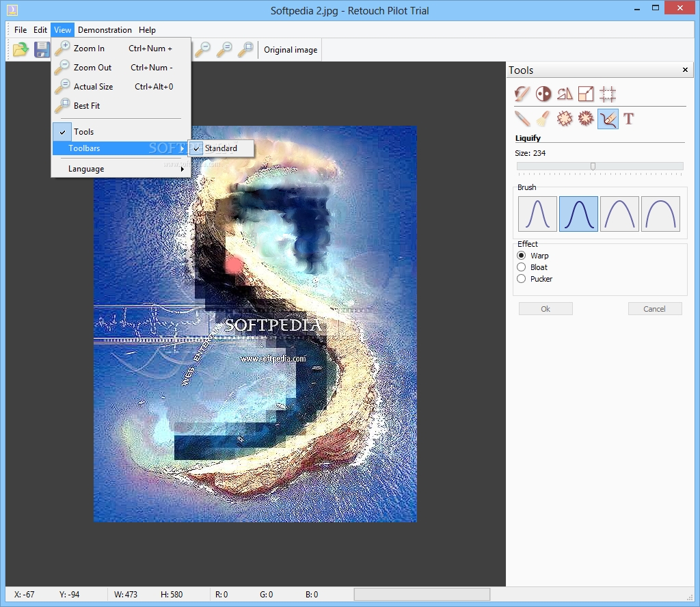
Task: Choose Best Fit from the View menu
Action: tap(120, 106)
